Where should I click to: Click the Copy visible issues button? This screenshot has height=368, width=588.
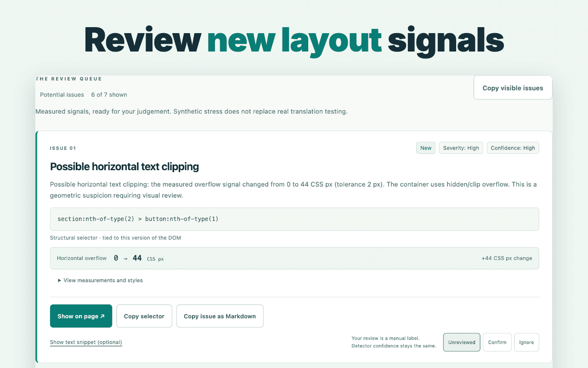[x=513, y=88]
